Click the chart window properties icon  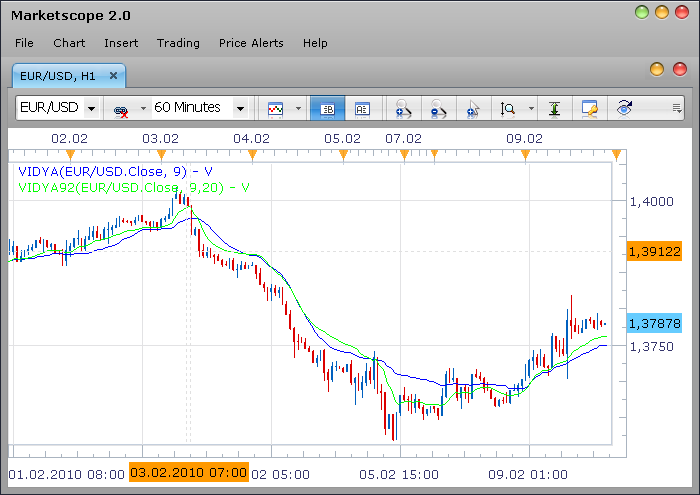[590, 108]
